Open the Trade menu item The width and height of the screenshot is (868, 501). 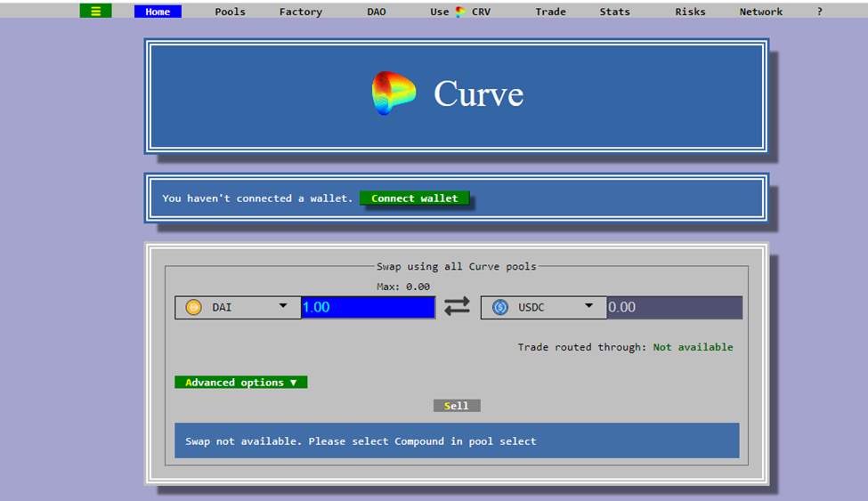pyautogui.click(x=550, y=12)
